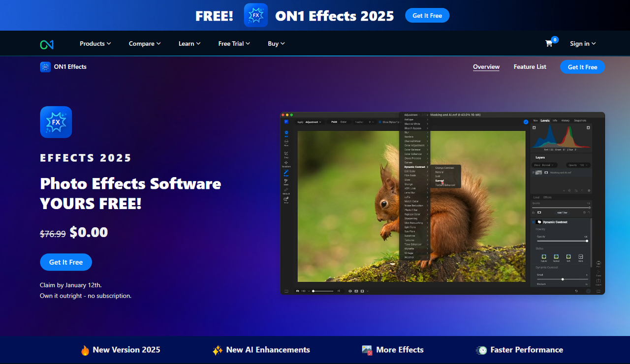This screenshot has height=364, width=630.
Task: Toggle the Dynamic Contrast filter on/off circle
Action: (x=533, y=222)
